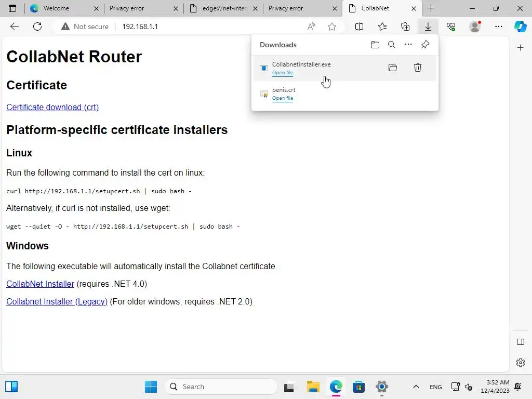Screen dimensions: 532x399
Task: Open Edge Settings and more menu
Action: (498, 26)
